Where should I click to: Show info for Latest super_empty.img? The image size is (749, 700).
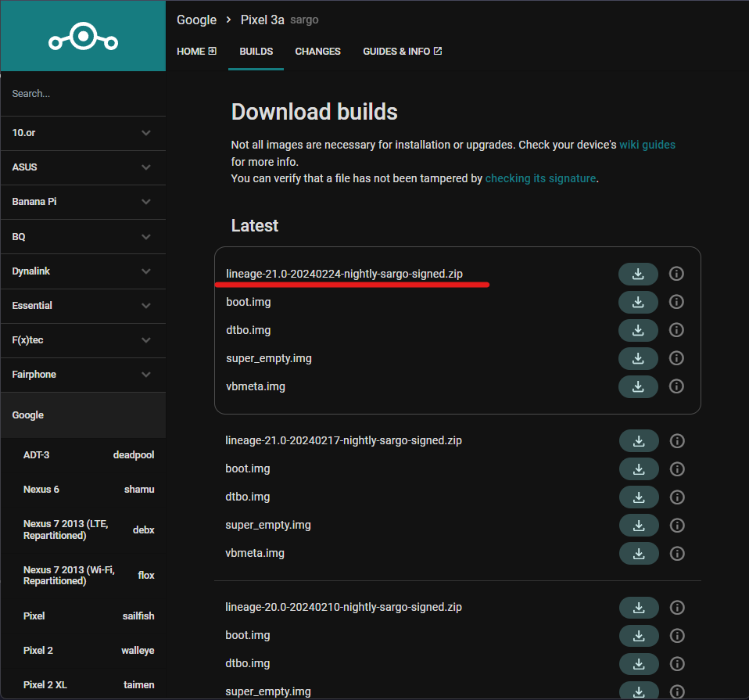[x=676, y=358]
